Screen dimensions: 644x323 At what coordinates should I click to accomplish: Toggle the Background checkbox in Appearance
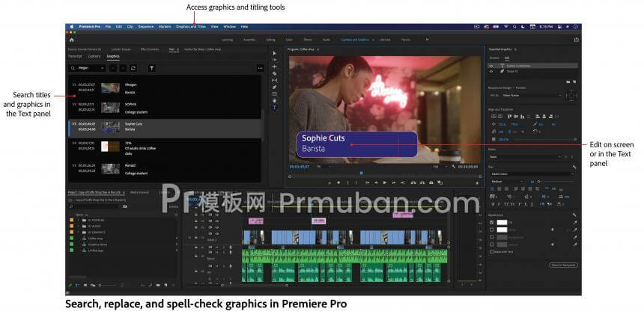492,237
